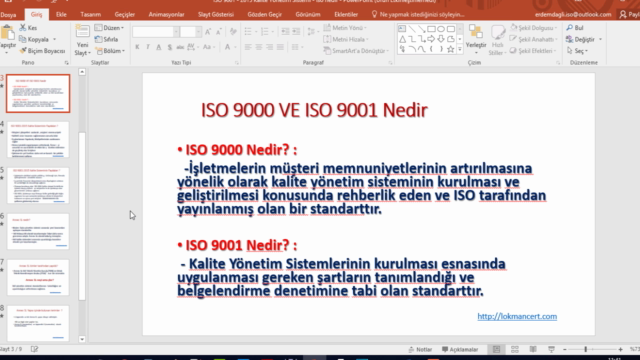Increase font size with the large A icon
The image size is (640, 360).
tap(208, 31)
